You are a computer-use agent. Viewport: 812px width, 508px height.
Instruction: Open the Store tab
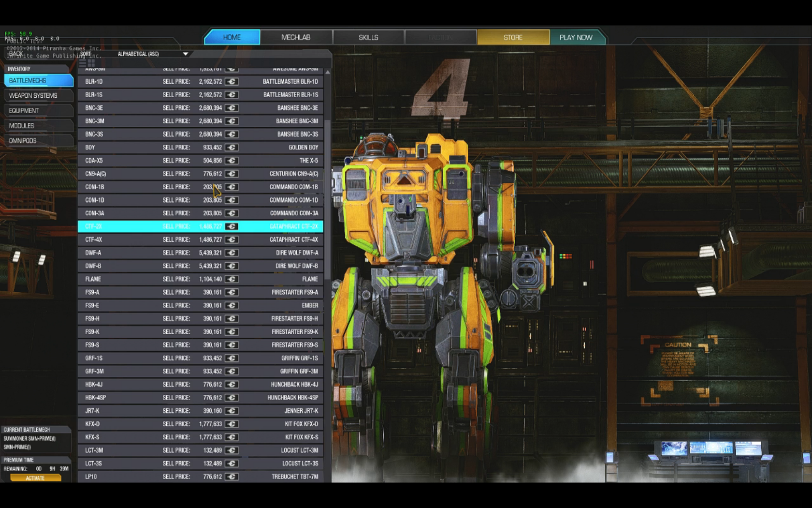tap(513, 37)
